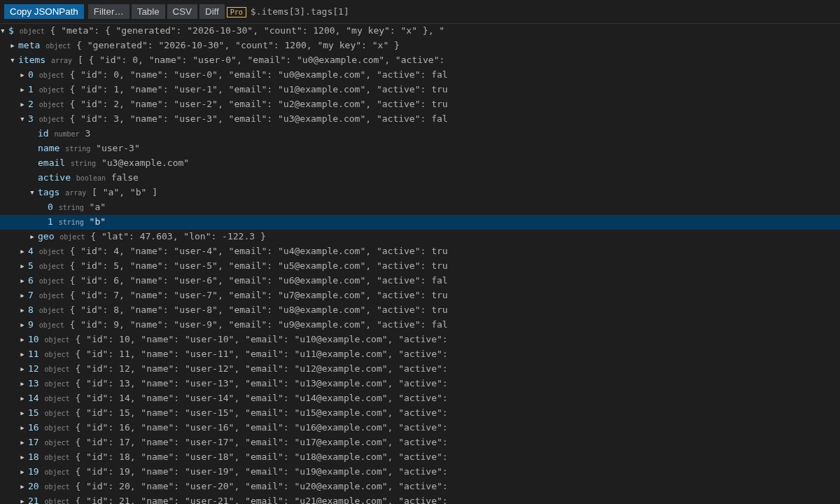The image size is (840, 504).
Task: Expand items entry 13 arrow
Action: pyautogui.click(x=22, y=384)
